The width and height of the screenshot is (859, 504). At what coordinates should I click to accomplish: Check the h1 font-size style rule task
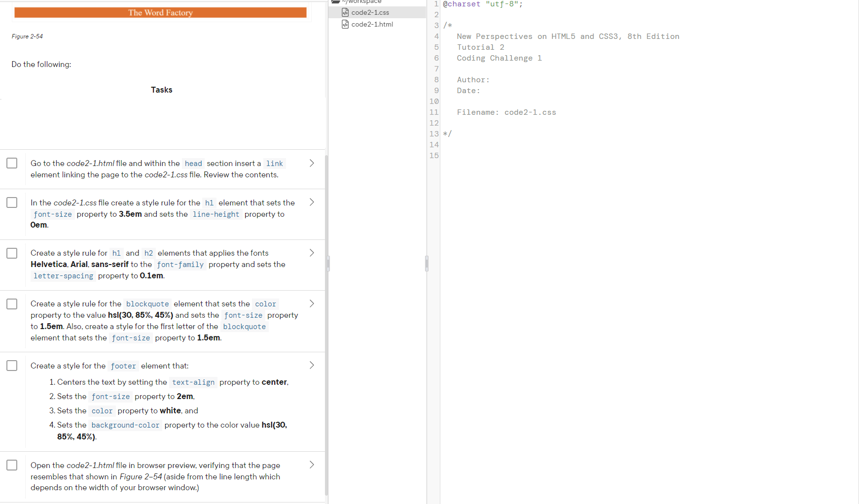12,202
